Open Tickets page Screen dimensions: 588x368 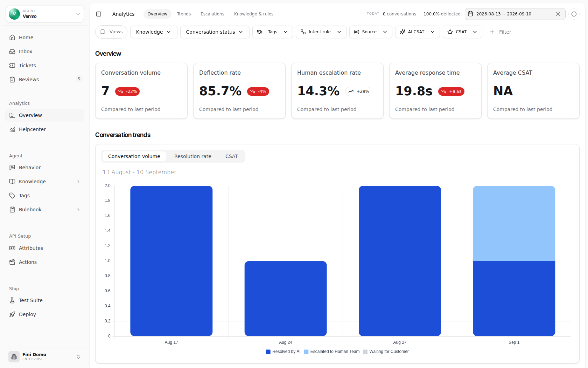pyautogui.click(x=45, y=66)
